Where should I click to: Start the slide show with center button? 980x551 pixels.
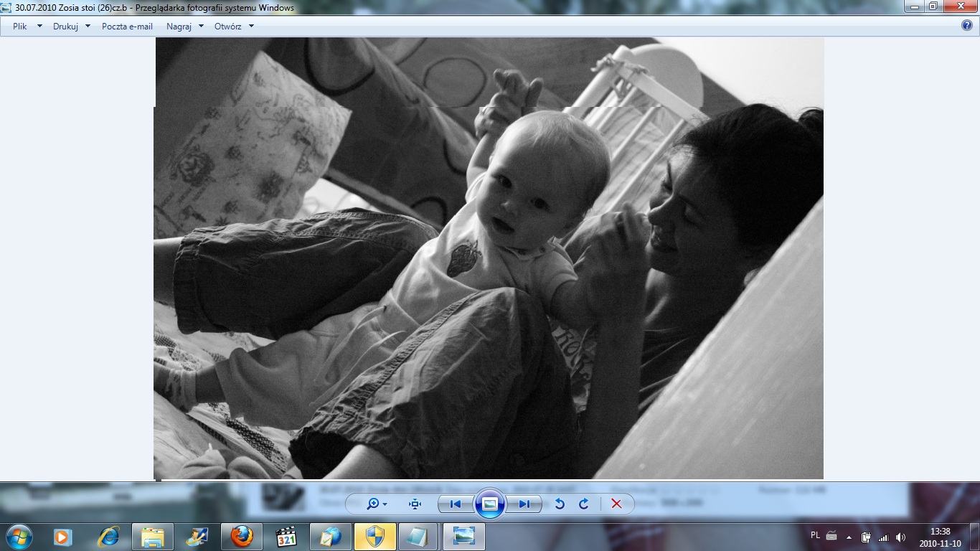tap(490, 504)
